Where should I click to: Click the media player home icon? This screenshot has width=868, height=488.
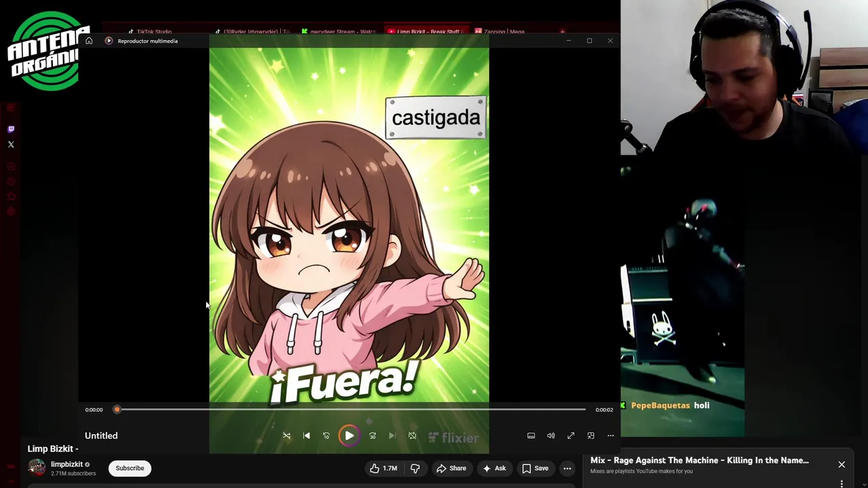89,41
